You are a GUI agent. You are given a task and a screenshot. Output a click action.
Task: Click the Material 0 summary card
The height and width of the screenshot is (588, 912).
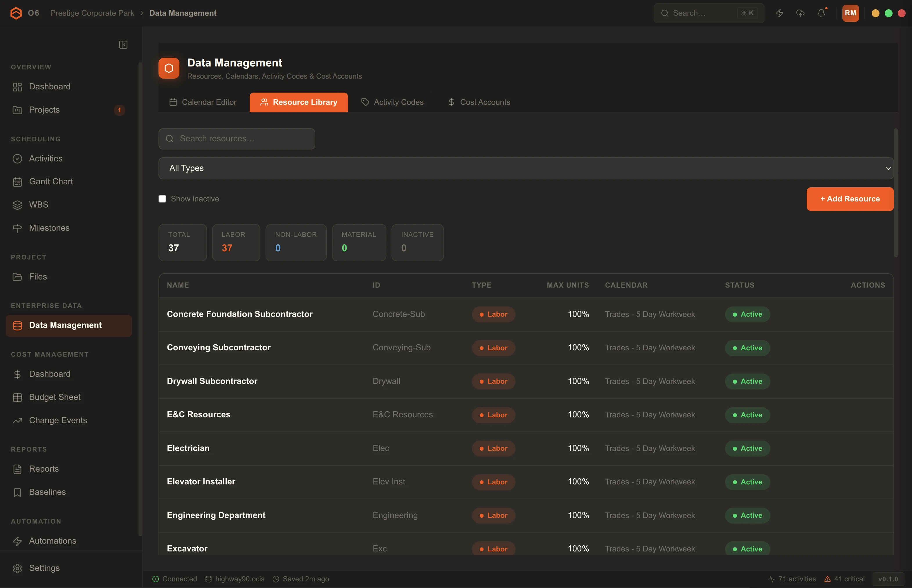pyautogui.click(x=359, y=242)
